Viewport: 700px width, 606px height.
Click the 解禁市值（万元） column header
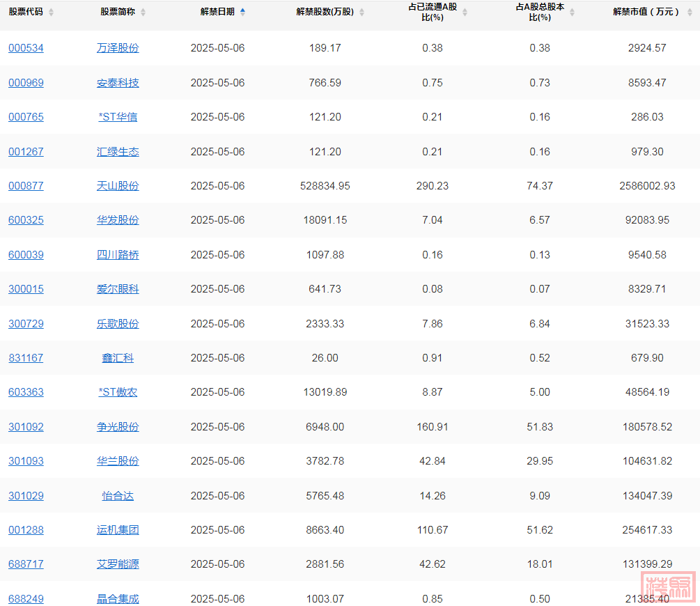point(646,12)
